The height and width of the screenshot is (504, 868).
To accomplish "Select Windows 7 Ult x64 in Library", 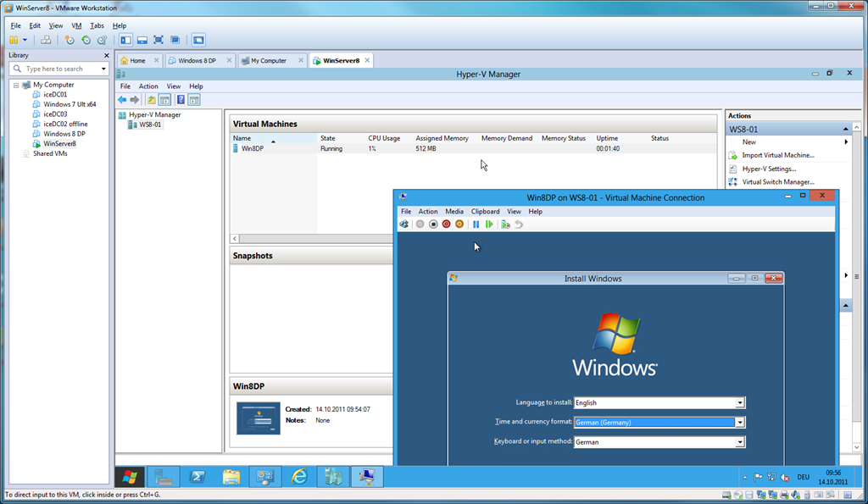I will (x=70, y=104).
